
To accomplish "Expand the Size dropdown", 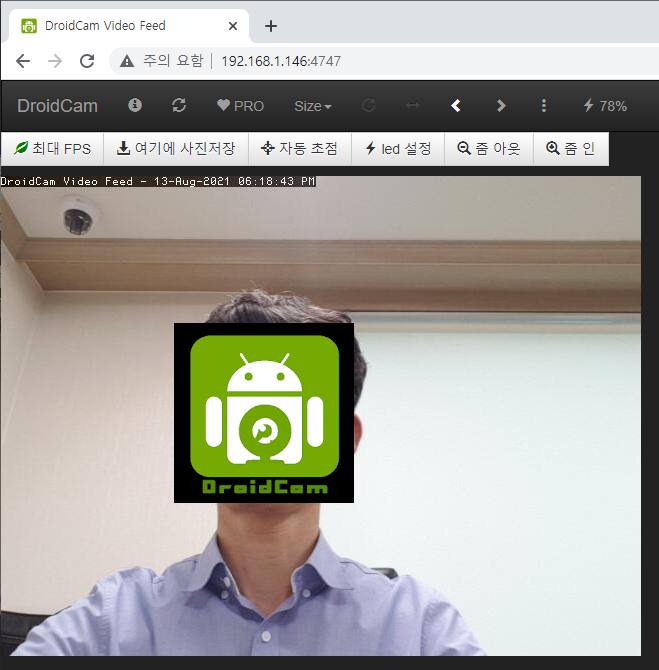I will coord(313,106).
